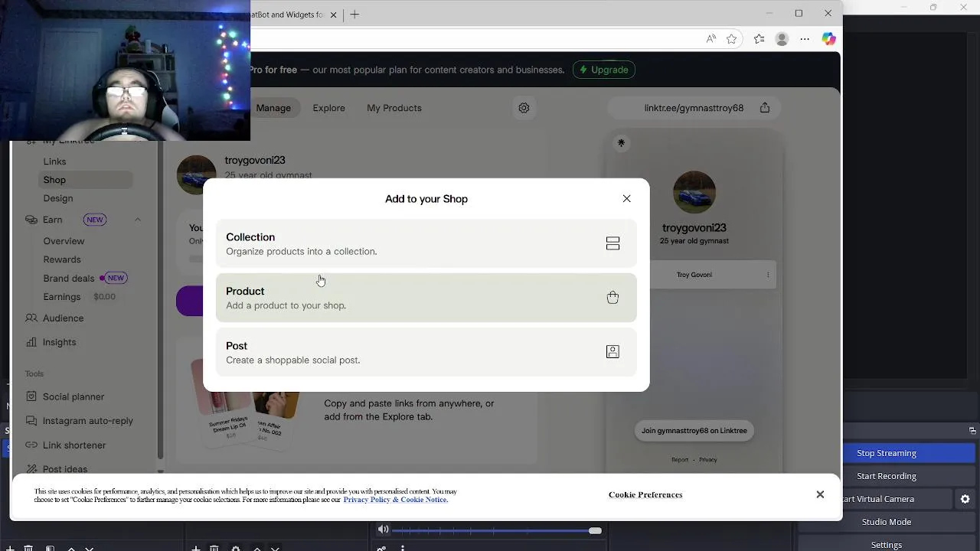Click the portrait frame icon on Post row
Image resolution: width=980 pixels, height=551 pixels.
(612, 352)
